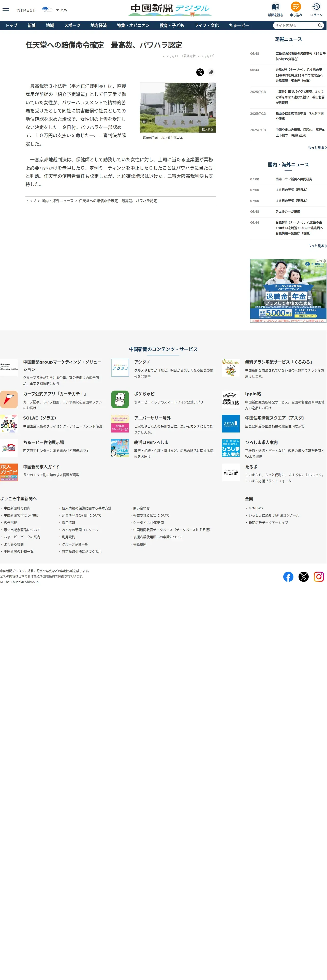The width and height of the screenshot is (327, 980).
Task: Click the アシタノ service icon
Action: pyautogui.click(x=120, y=367)
